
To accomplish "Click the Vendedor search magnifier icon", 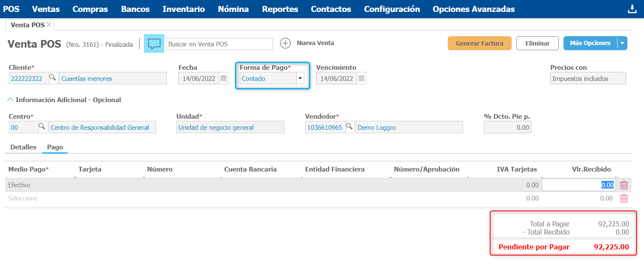I will [349, 127].
